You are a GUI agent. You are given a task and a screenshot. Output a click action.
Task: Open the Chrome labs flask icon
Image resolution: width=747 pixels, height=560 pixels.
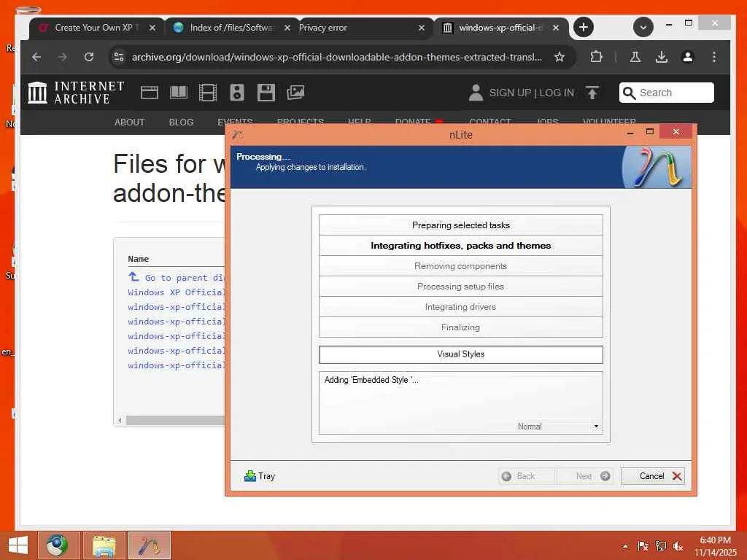coord(635,57)
